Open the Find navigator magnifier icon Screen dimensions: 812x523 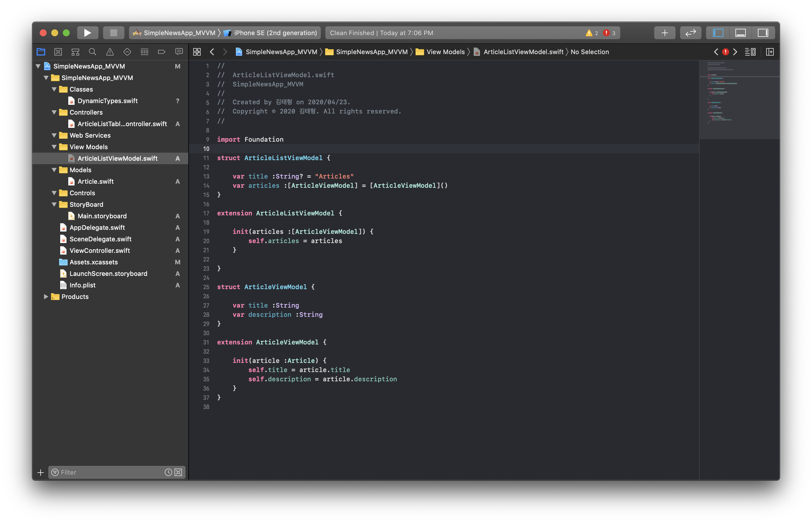(x=92, y=52)
